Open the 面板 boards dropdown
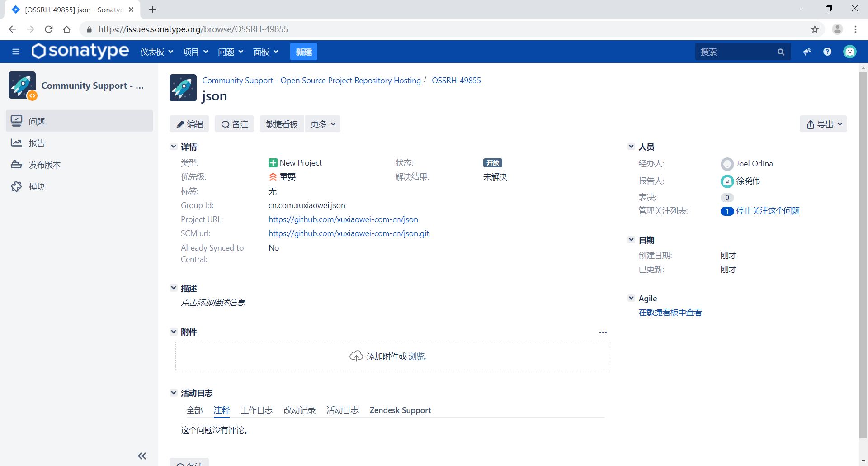The image size is (868, 466). point(265,52)
